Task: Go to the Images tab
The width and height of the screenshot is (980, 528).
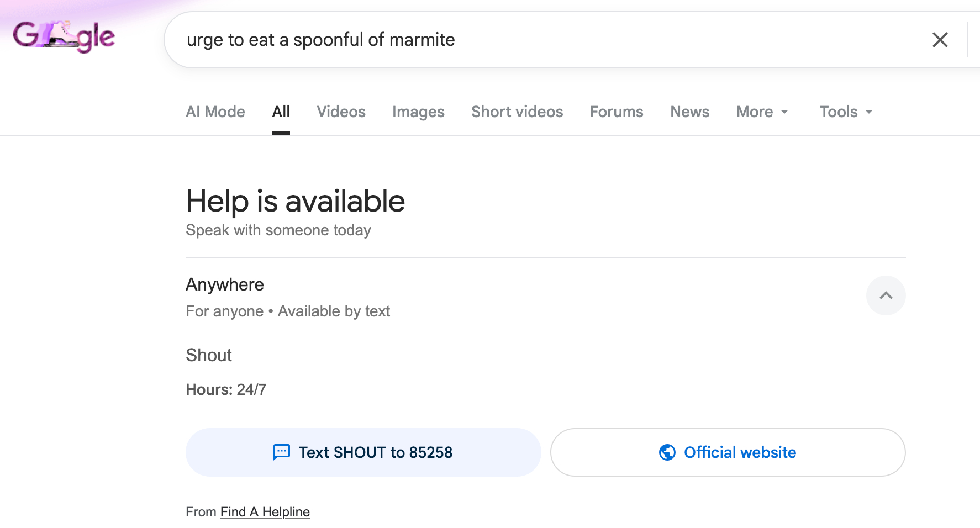Action: (418, 112)
